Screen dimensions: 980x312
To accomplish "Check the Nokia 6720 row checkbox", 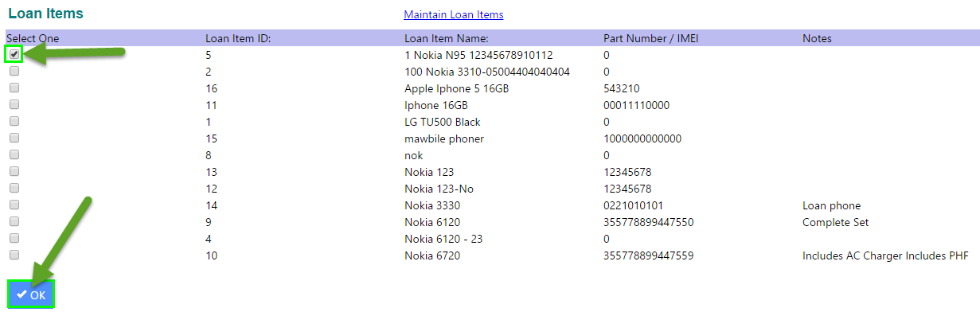I will 14,255.
